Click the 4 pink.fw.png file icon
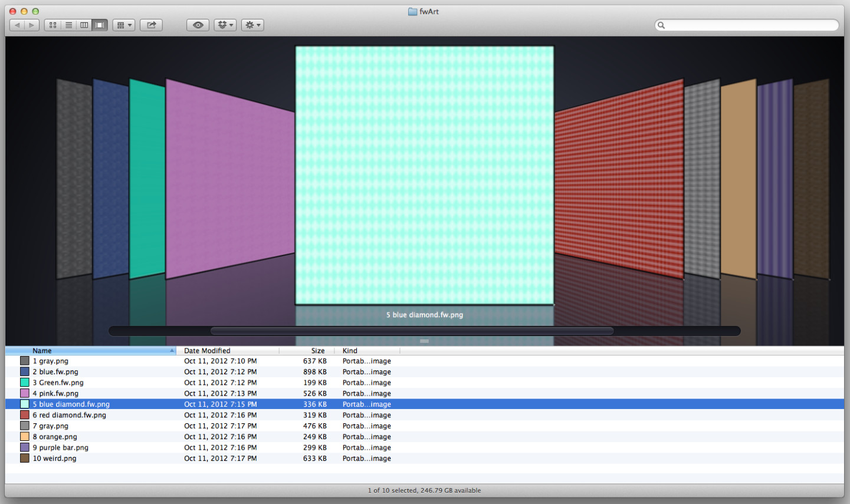Image resolution: width=850 pixels, height=504 pixels. click(x=25, y=393)
